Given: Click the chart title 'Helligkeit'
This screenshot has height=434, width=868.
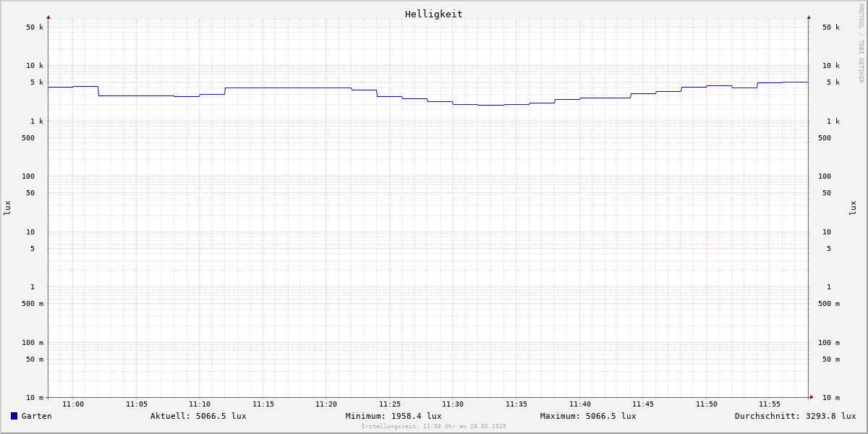Looking at the screenshot, I should (x=434, y=14).
